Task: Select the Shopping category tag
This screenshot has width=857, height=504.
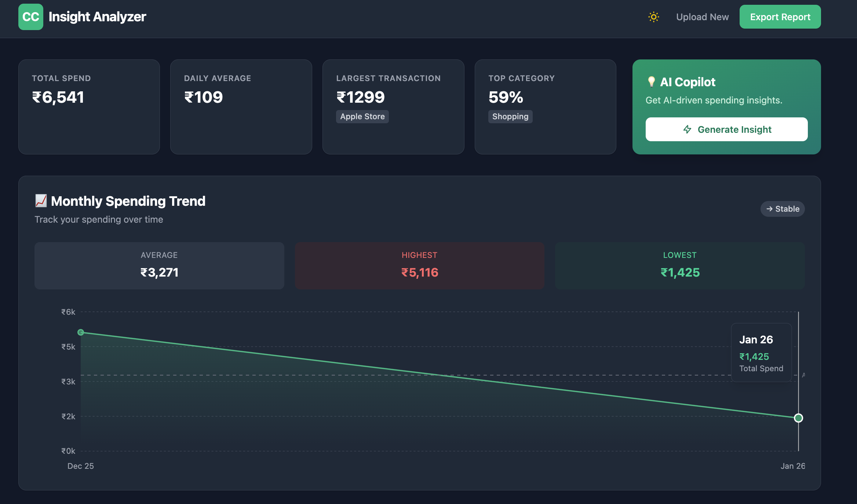Action: tap(510, 116)
